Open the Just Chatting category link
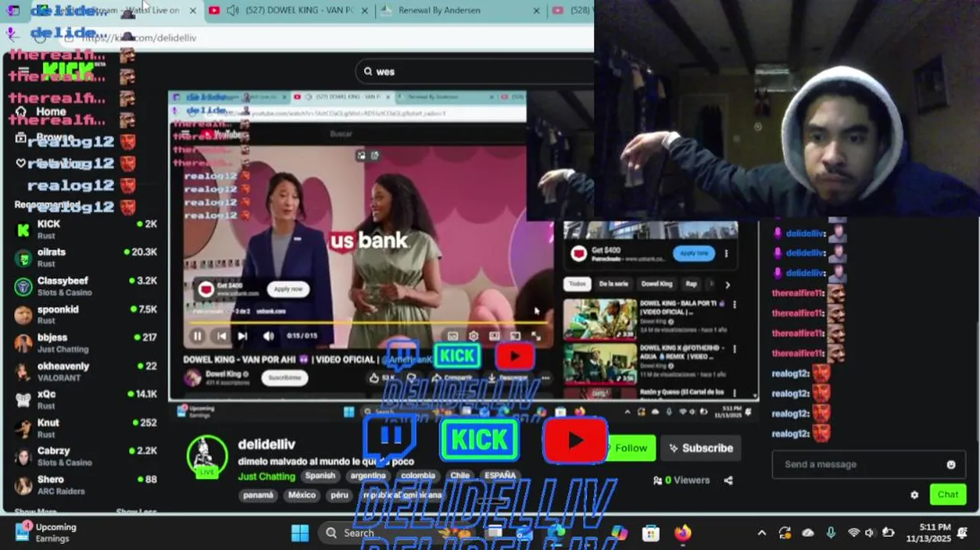Screen dimensions: 980x550 (x=266, y=476)
